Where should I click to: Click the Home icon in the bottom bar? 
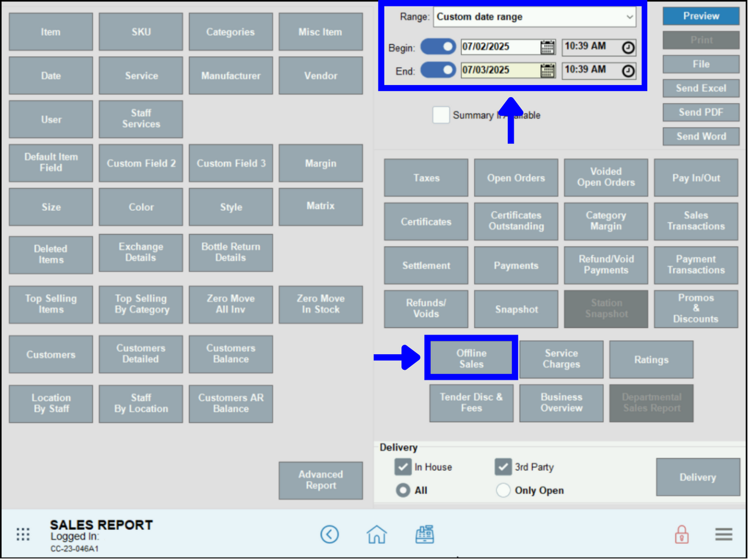tap(377, 534)
